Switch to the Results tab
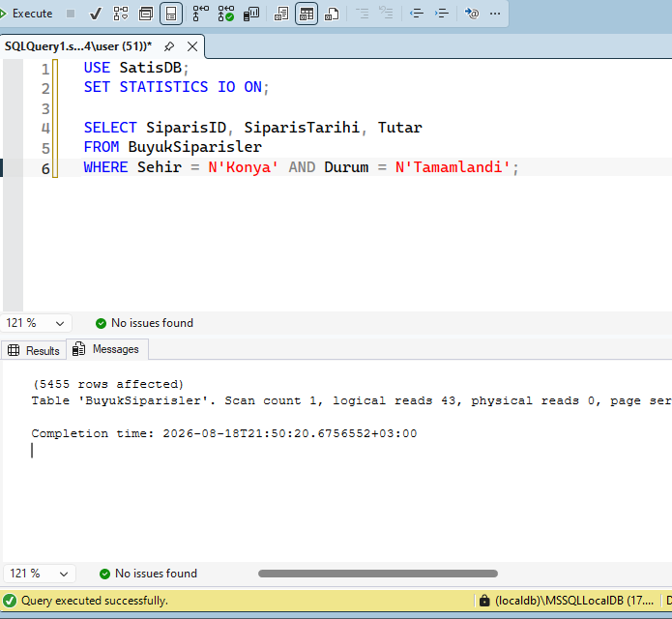 tap(34, 350)
